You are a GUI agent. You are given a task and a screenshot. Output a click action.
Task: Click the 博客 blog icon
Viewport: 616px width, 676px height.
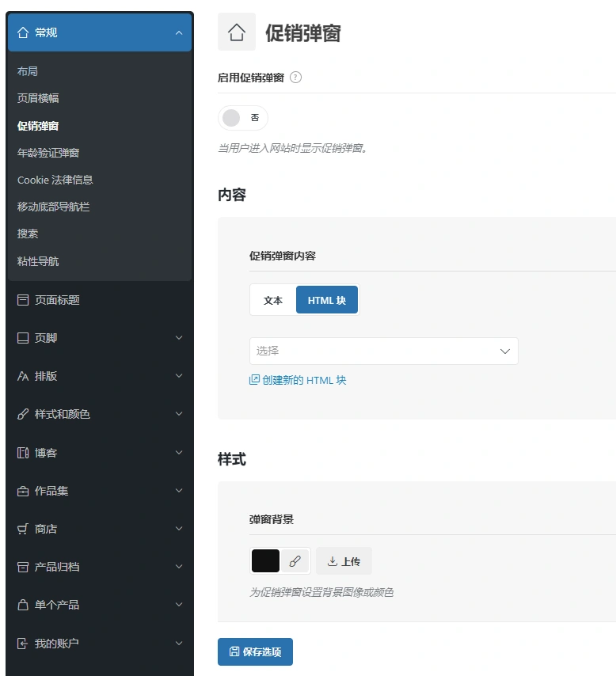click(x=23, y=453)
